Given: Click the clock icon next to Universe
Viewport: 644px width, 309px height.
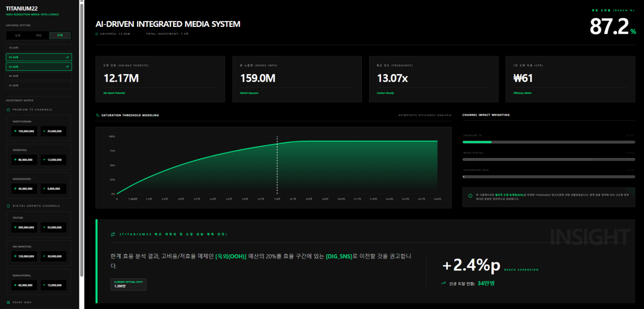Looking at the screenshot, I should [x=97, y=34].
